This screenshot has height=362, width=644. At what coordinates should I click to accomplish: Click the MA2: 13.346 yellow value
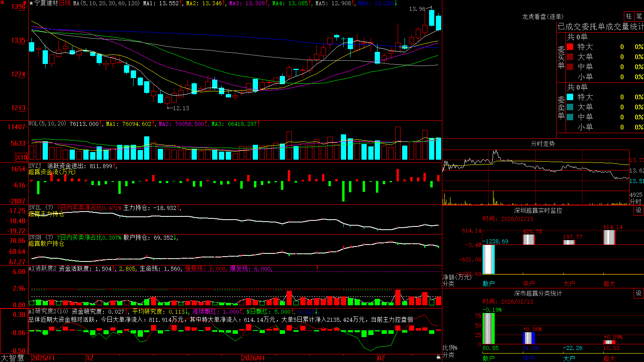[x=204, y=3]
